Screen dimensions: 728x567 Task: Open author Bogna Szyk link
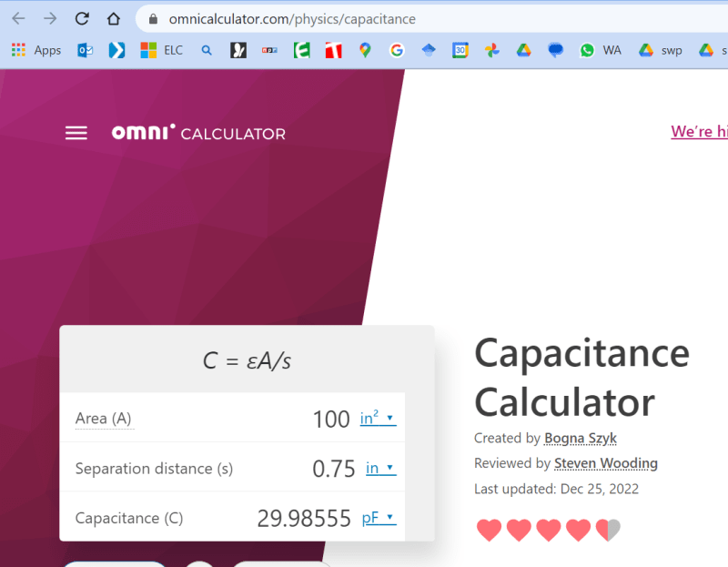click(581, 438)
